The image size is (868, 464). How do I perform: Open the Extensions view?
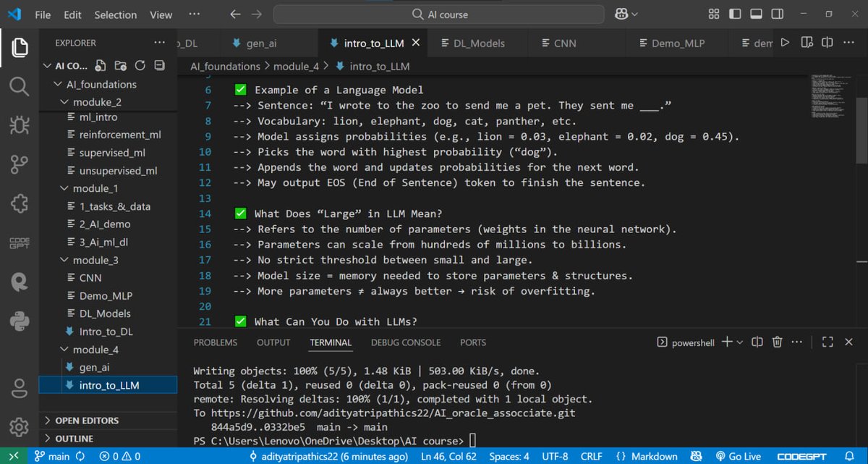tap(20, 204)
